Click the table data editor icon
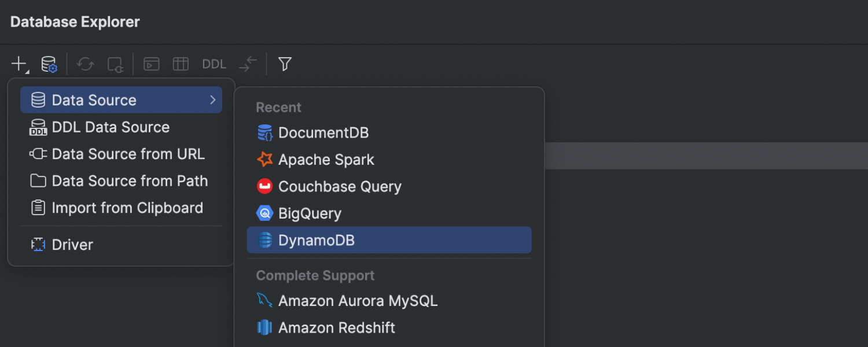The image size is (868, 347). (181, 64)
